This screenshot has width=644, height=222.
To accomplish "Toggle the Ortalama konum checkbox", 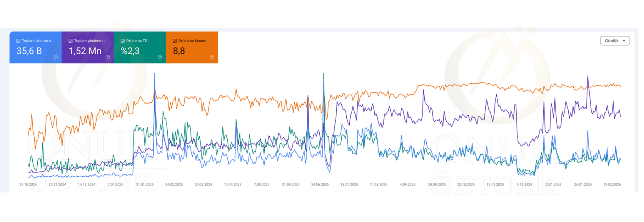I will click(174, 41).
